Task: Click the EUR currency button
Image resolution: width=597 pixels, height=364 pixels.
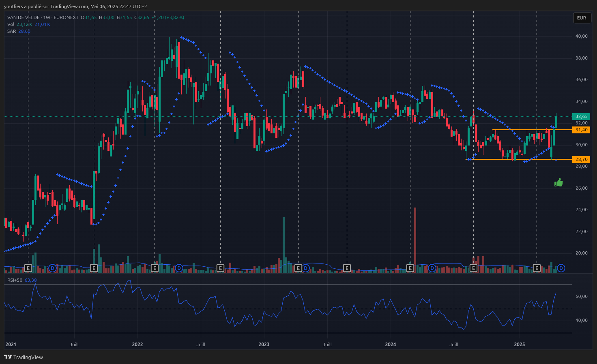Action: click(582, 18)
